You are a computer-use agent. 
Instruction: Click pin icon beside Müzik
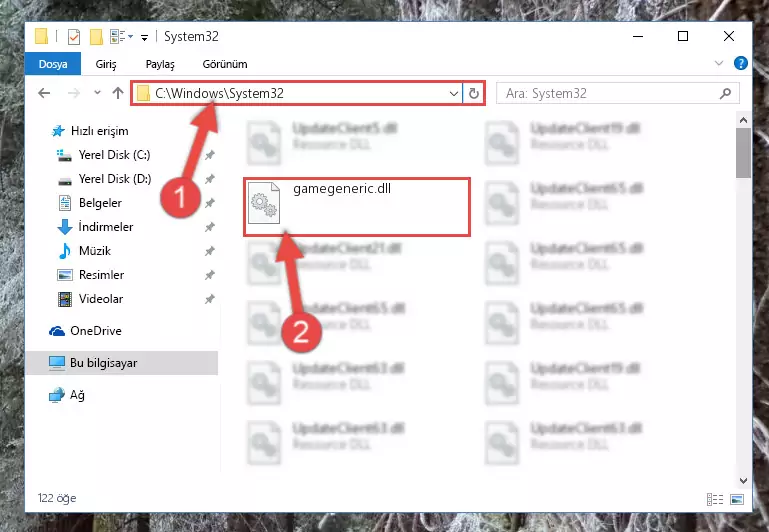[210, 251]
